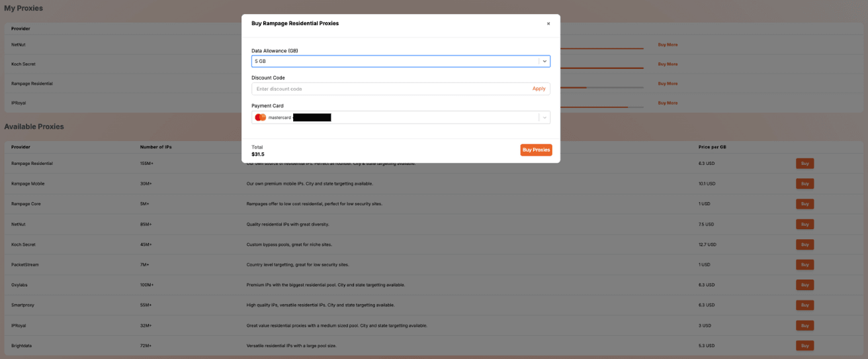Click the chevron arrow of the Data Allowance field

(x=544, y=61)
